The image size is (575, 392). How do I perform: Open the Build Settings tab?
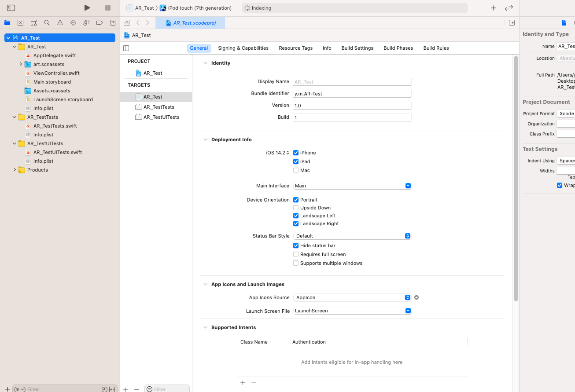click(357, 48)
